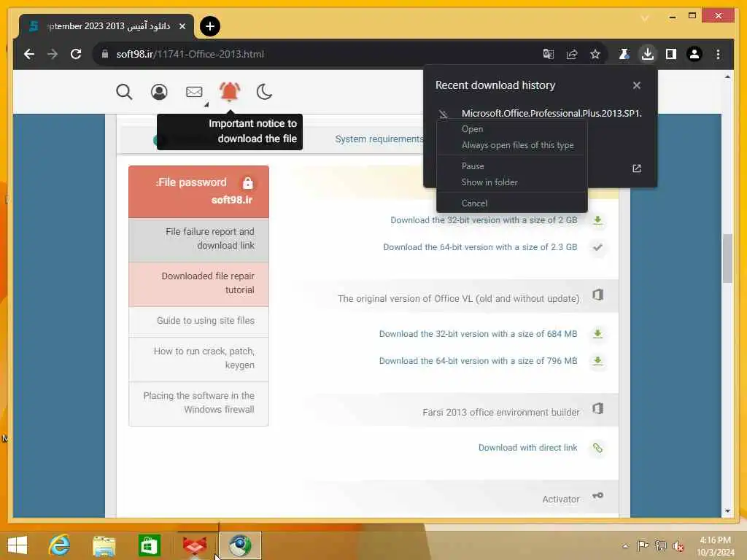Viewport: 747px width, 560px height.
Task: Toggle the downloads toolbar button
Action: click(x=648, y=54)
